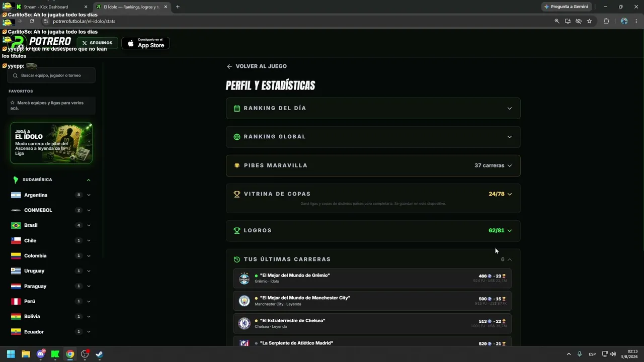This screenshot has height=362, width=644.
Task: Open "El Mejor del Mundo de Grêmio" career
Action: [372, 278]
